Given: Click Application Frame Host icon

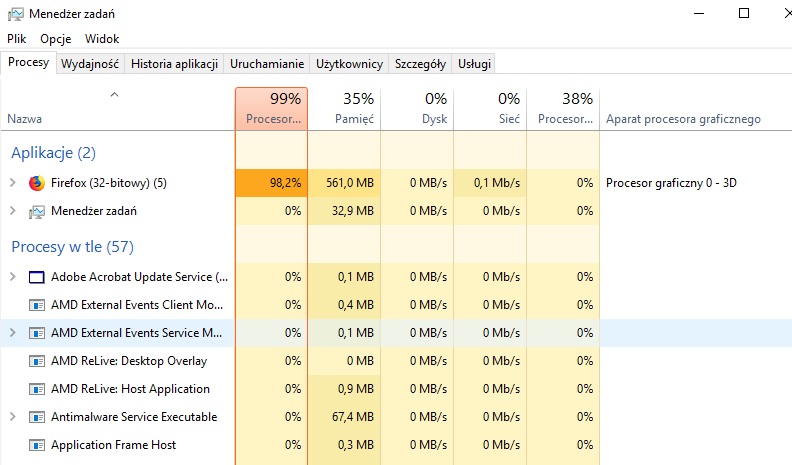Looking at the screenshot, I should [x=36, y=445].
